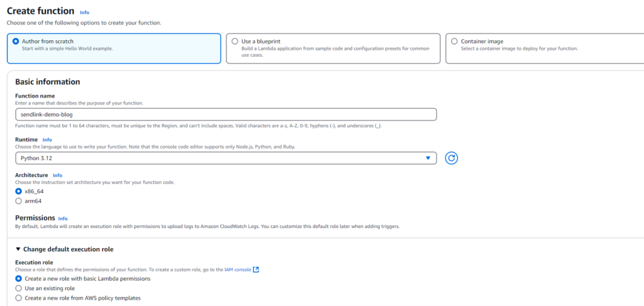Image resolution: width=644 pixels, height=306 pixels.
Task: Select the Container image option
Action: coord(454,42)
